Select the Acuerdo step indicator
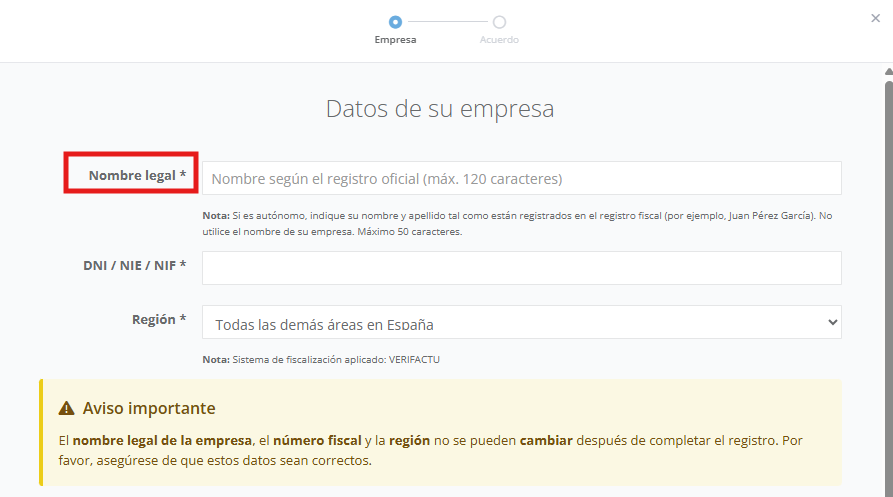Image resolution: width=893 pixels, height=497 pixels. coord(499,22)
